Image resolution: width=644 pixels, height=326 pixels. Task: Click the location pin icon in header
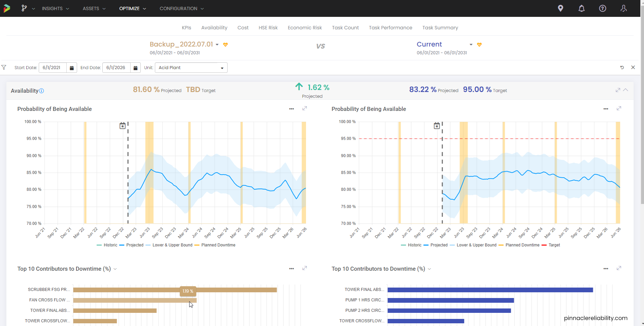[x=560, y=8]
